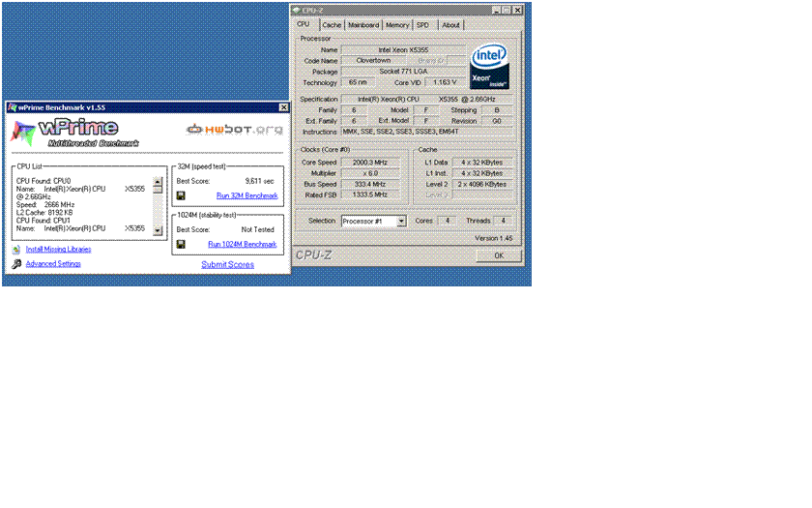Click the save icon under 1024M test
The image size is (812, 508).
tap(181, 244)
